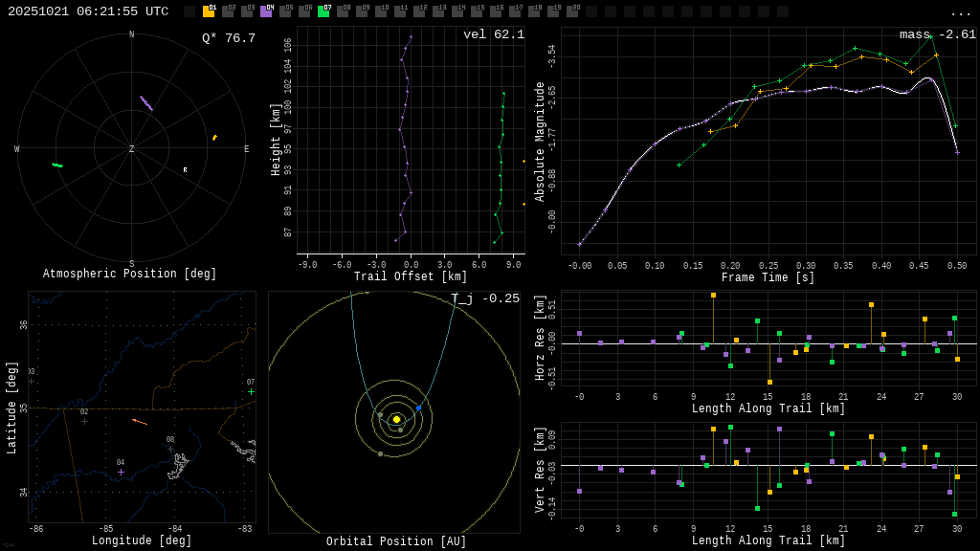Click the purple meteor streak in sky plot

(146, 103)
